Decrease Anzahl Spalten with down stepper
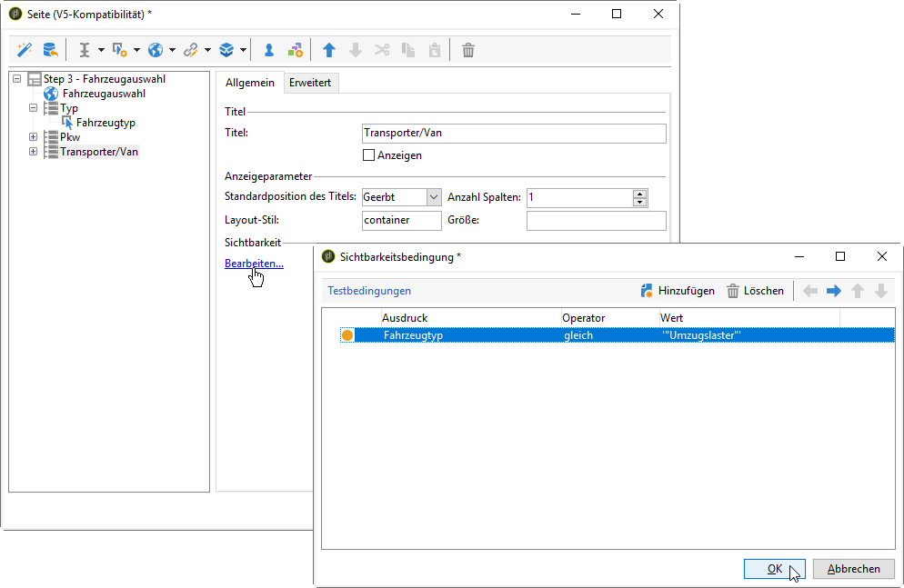Viewport: 904px width, 588px height. 639,202
